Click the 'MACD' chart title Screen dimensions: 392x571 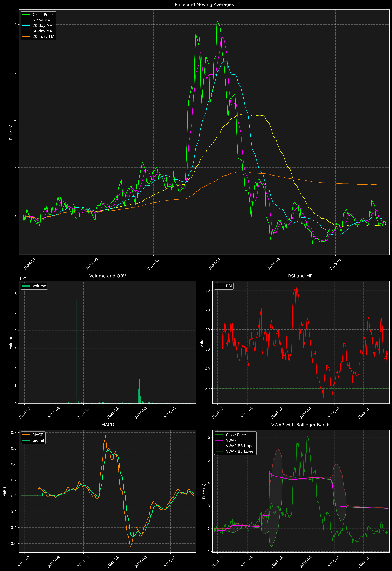108,425
